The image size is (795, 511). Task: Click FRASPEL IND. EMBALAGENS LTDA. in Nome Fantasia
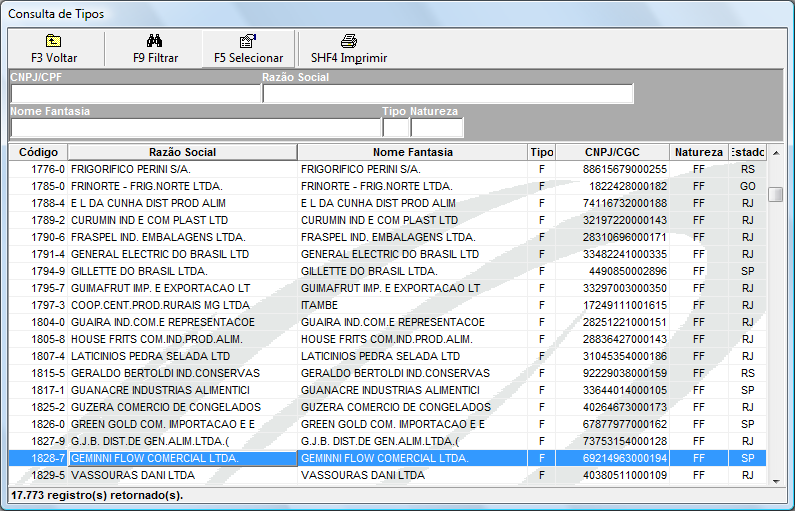point(412,237)
